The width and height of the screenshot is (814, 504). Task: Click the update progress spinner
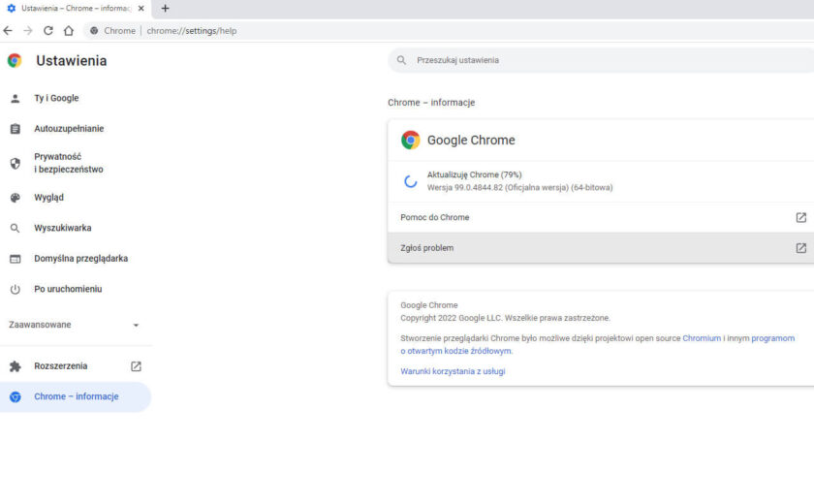(x=410, y=181)
